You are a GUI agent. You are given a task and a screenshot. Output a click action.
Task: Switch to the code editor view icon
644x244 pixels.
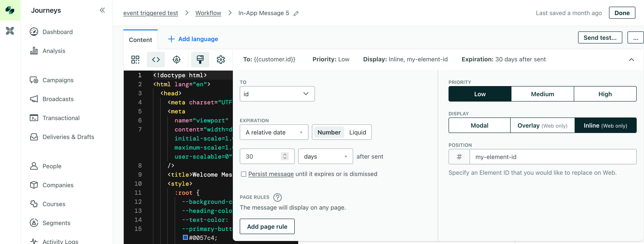(x=156, y=59)
